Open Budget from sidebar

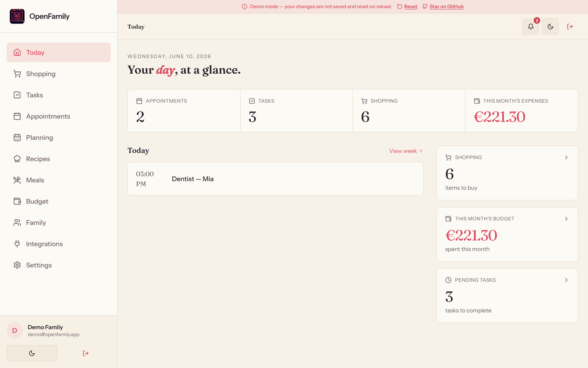58,201
